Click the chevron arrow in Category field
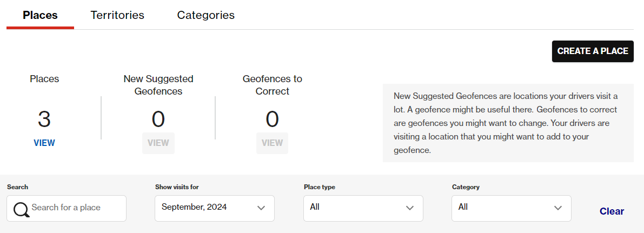The width and height of the screenshot is (644, 233). pos(557,208)
